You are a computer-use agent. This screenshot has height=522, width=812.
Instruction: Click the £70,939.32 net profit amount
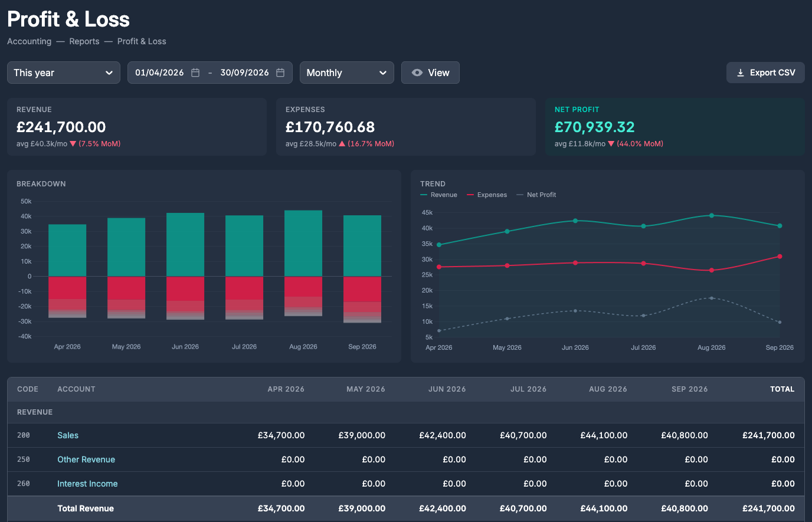point(595,127)
